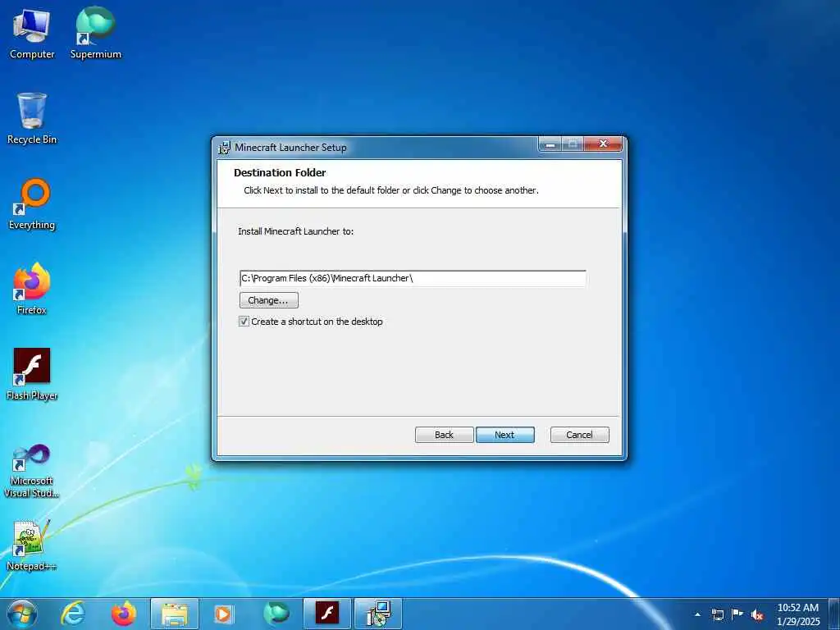Select the Firefox desktop shortcut

32,290
